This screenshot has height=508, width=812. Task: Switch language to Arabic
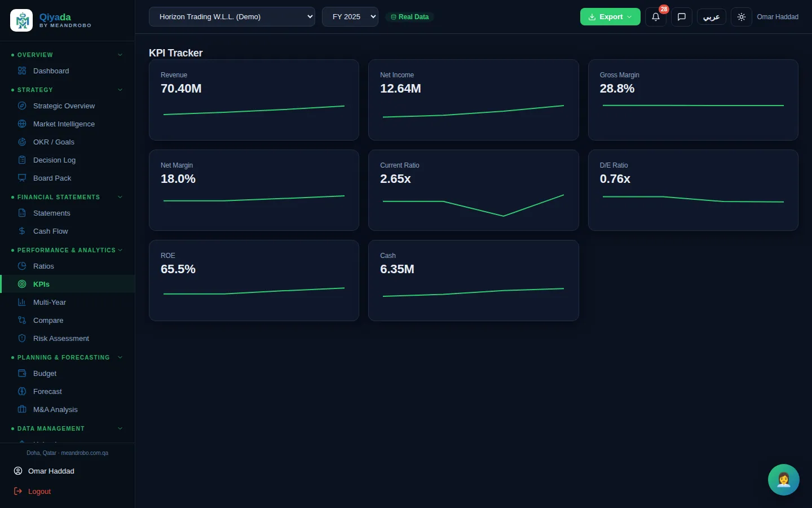click(712, 17)
